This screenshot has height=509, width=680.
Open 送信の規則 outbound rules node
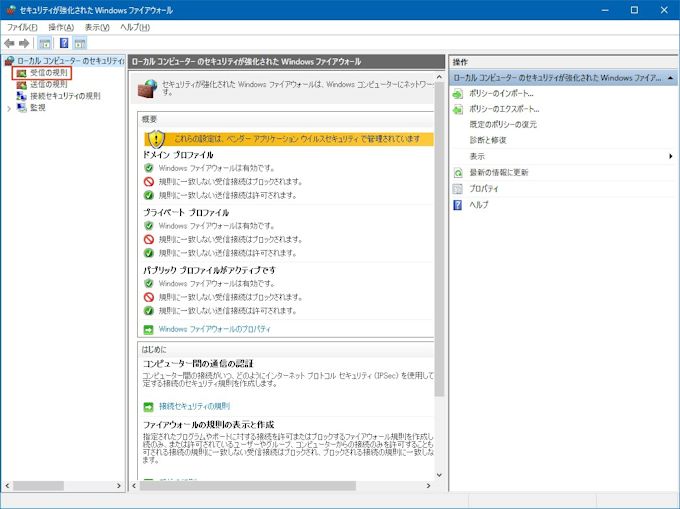49,84
